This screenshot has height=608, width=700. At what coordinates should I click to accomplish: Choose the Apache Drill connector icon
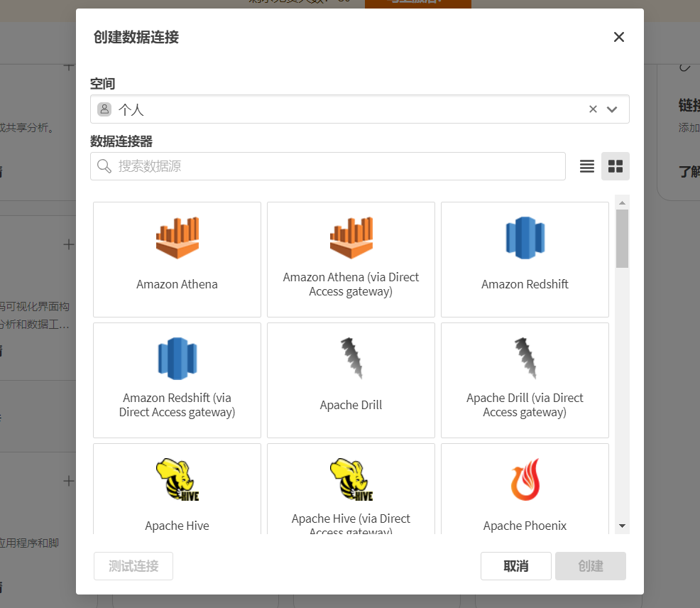[x=351, y=359]
